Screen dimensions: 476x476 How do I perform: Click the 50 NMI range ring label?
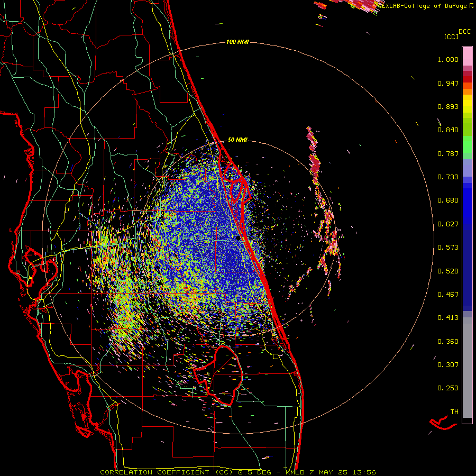pyautogui.click(x=237, y=140)
